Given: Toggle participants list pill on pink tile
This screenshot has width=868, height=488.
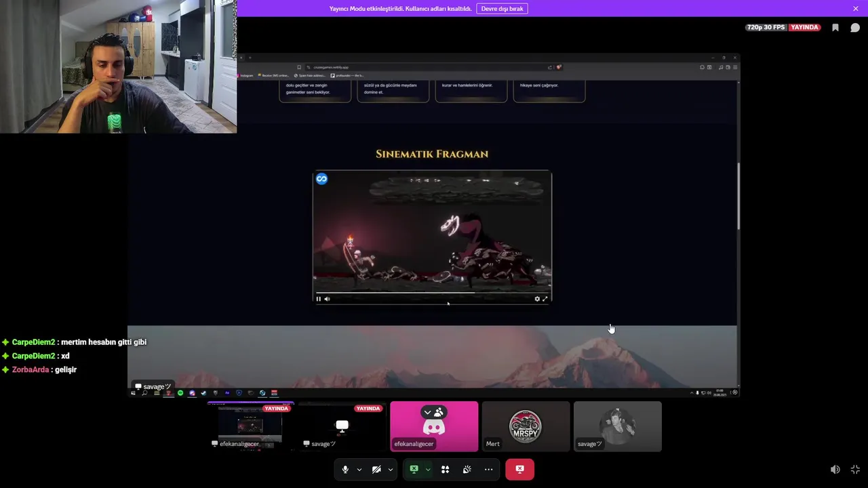Looking at the screenshot, I should coord(433,412).
